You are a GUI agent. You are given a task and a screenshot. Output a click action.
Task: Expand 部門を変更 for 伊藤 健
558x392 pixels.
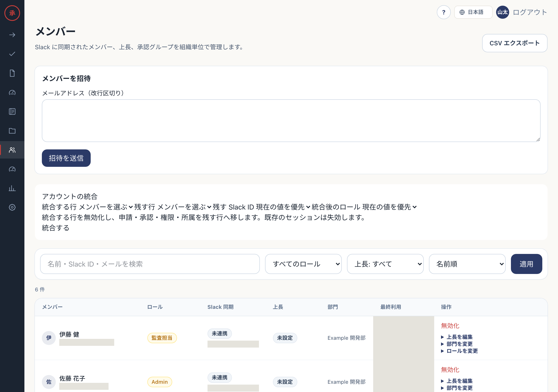point(457,344)
